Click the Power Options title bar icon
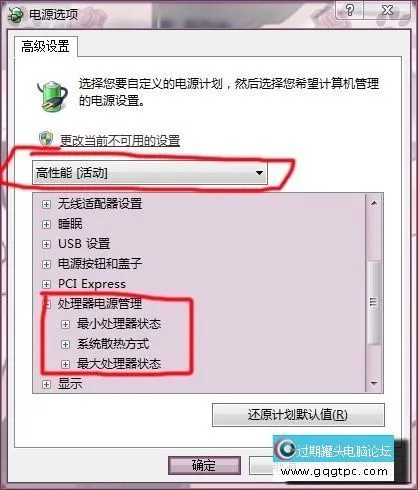This screenshot has height=490, width=418. (x=15, y=15)
